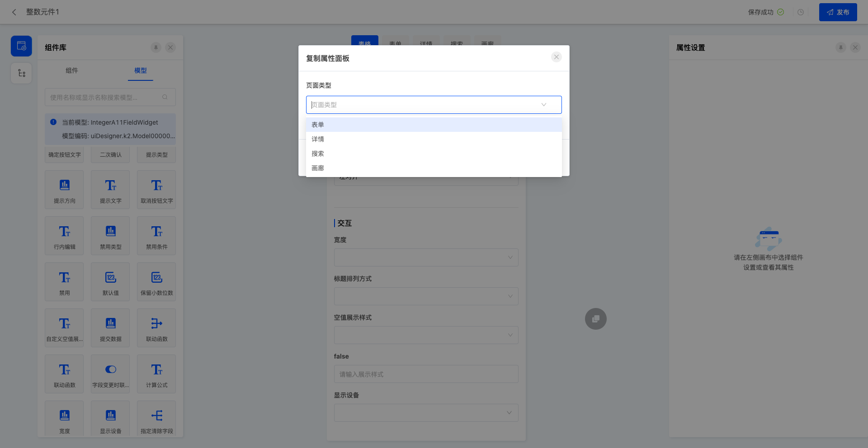Open the history clock icon
The width and height of the screenshot is (868, 448).
tap(801, 12)
